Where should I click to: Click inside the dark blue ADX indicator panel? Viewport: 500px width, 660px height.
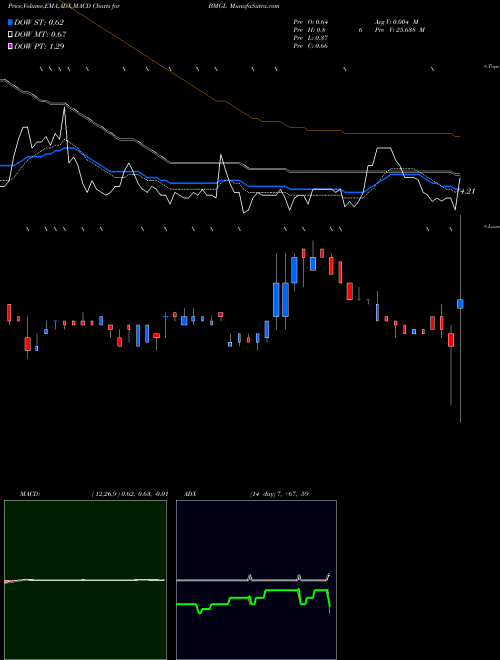click(x=256, y=580)
